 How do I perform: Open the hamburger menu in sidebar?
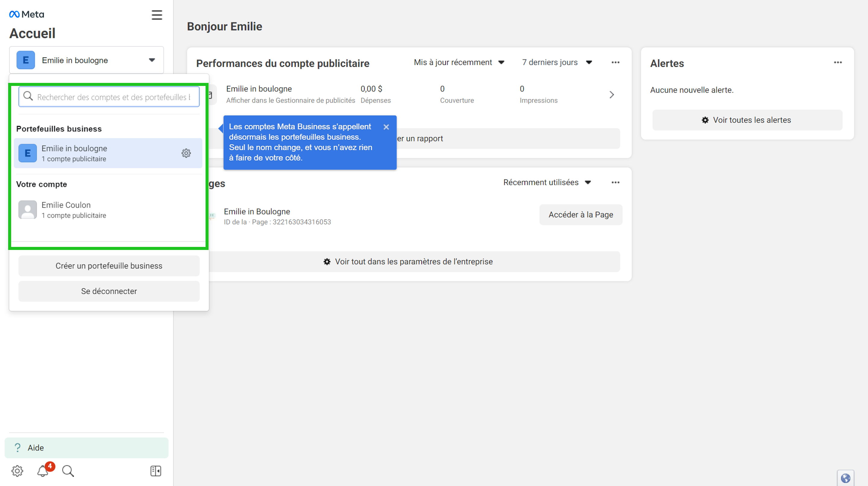point(157,15)
